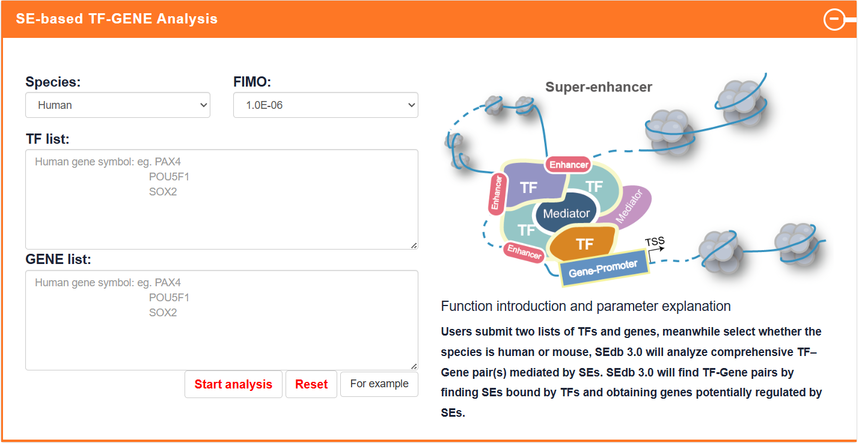Click the purple TF shape in diagram
This screenshot has width=859, height=445.
(x=529, y=188)
